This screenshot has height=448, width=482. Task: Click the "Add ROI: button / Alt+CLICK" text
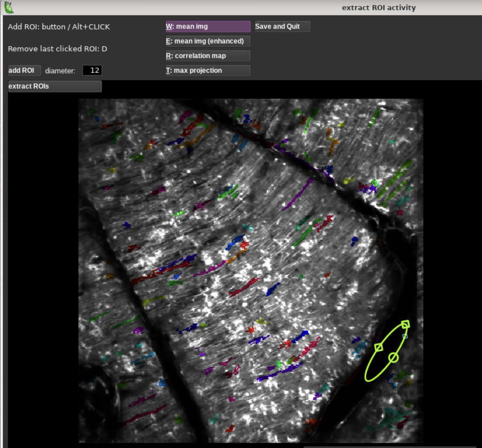coord(59,27)
